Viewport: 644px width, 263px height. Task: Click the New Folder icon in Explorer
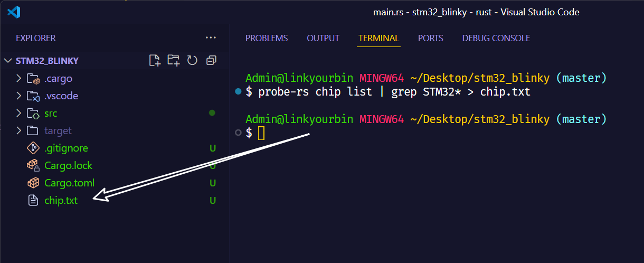(x=173, y=60)
